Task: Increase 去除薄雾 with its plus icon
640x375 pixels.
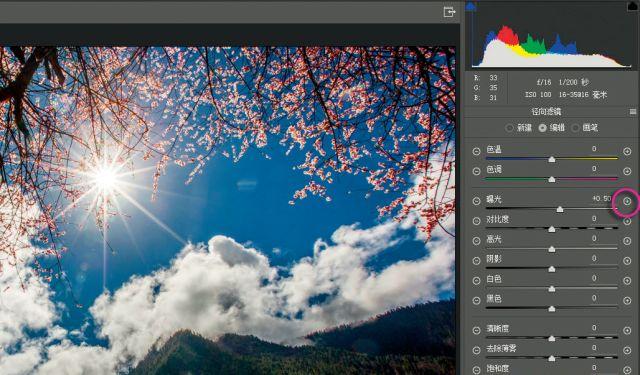Action: pos(627,351)
